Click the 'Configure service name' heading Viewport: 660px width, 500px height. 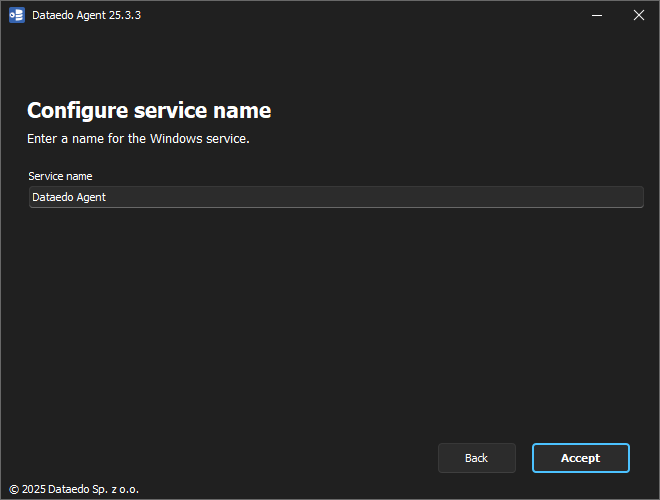pyautogui.click(x=149, y=111)
